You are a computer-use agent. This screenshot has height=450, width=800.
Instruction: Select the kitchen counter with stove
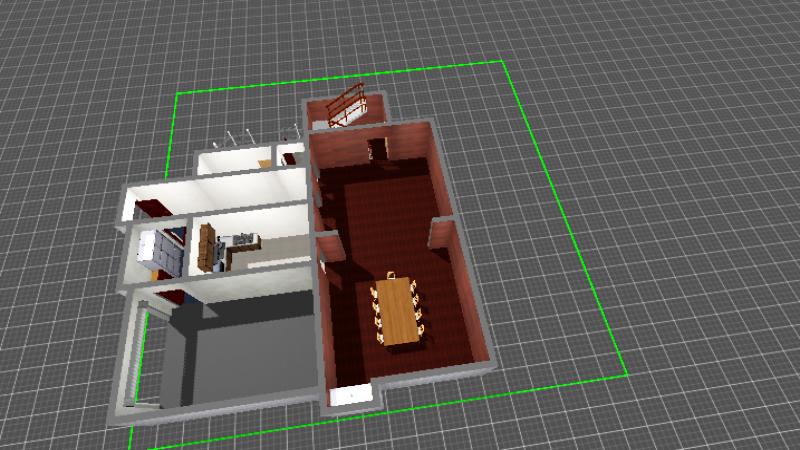pos(240,243)
